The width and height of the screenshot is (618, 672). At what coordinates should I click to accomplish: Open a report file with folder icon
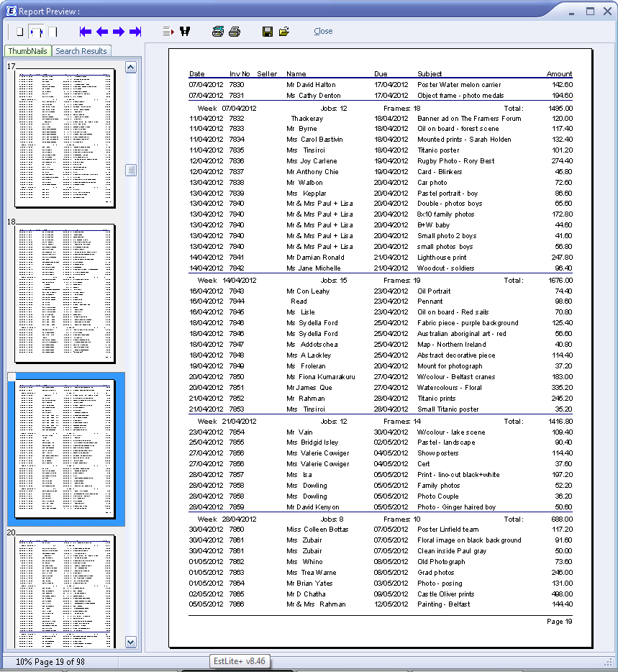[x=284, y=32]
